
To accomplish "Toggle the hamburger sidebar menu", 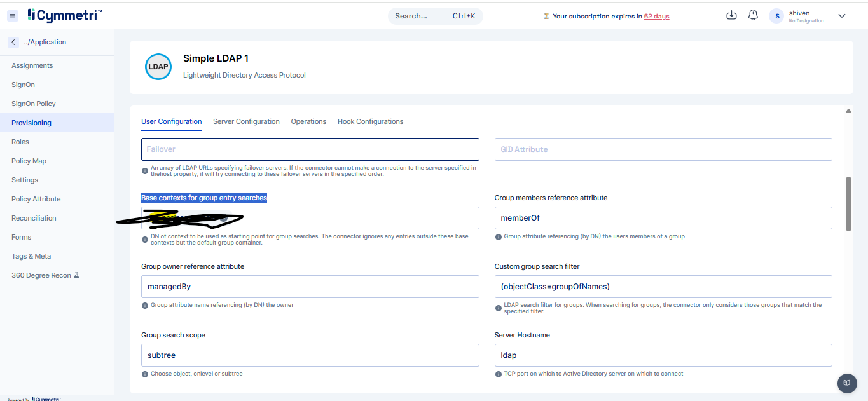I will pyautogui.click(x=13, y=16).
